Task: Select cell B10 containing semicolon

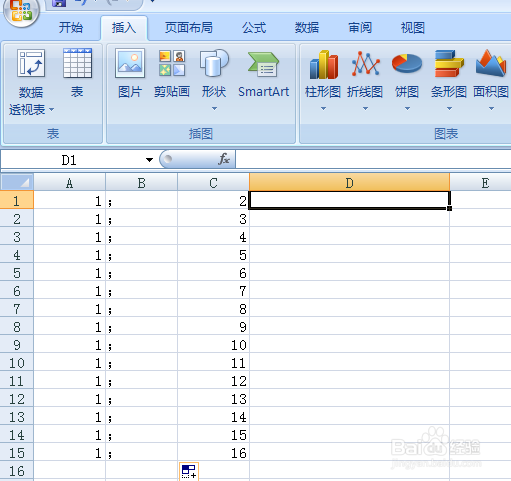Action: pos(141,362)
